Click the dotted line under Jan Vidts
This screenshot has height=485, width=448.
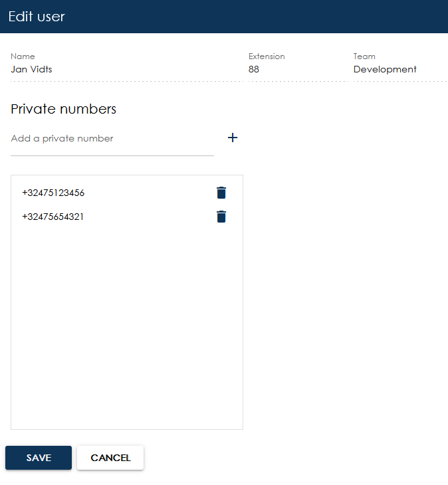point(126,81)
